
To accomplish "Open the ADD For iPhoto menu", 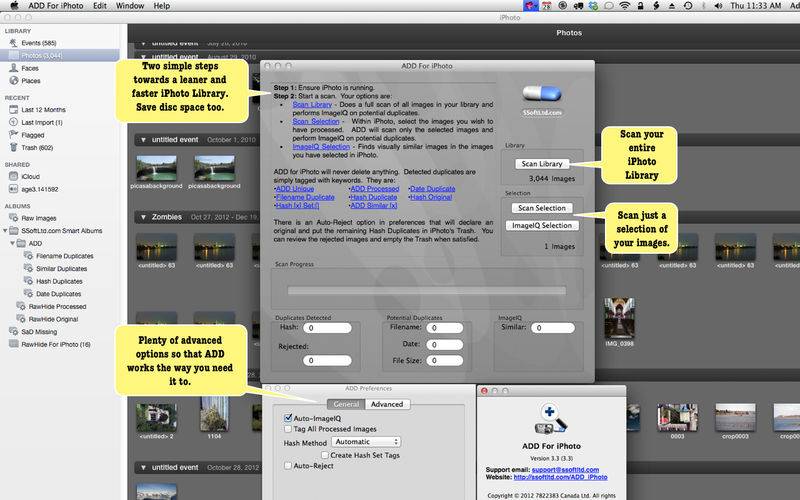I will 56,6.
